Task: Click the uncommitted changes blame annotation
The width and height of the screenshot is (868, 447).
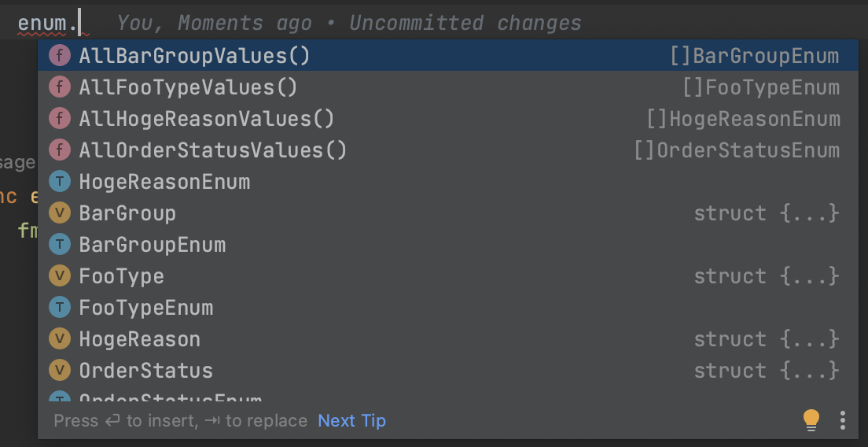Action: (349, 24)
